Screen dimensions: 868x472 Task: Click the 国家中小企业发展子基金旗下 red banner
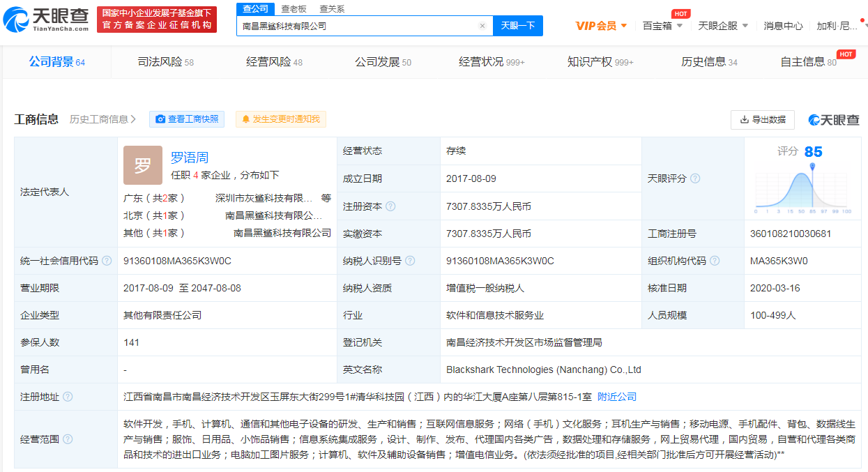[157, 20]
